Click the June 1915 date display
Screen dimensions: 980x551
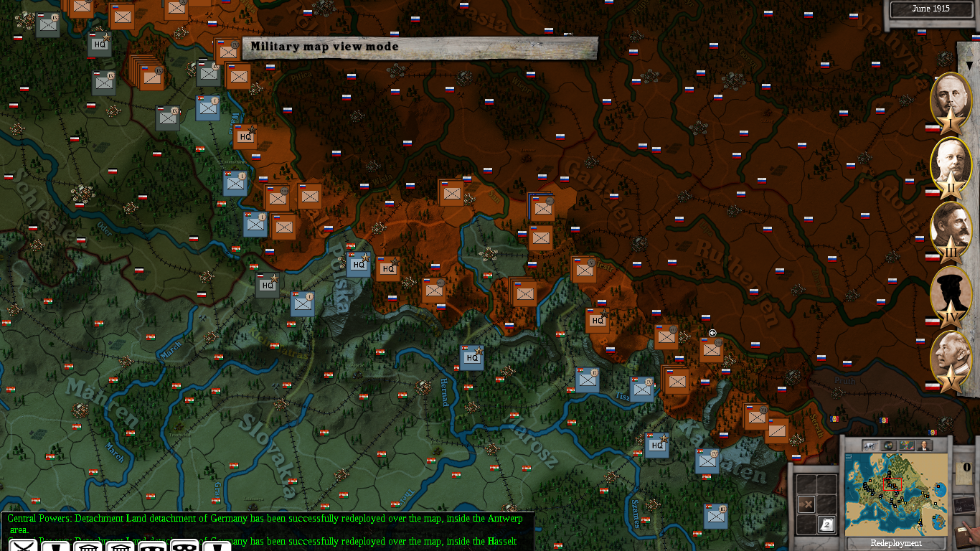(x=930, y=9)
